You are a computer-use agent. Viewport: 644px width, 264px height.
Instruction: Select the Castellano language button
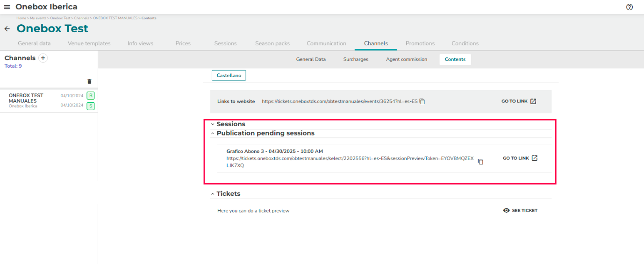(229, 75)
